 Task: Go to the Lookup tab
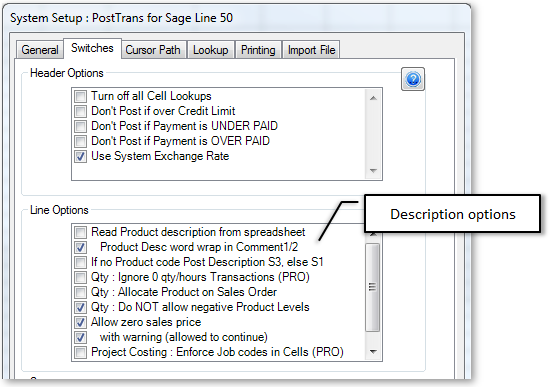click(211, 50)
